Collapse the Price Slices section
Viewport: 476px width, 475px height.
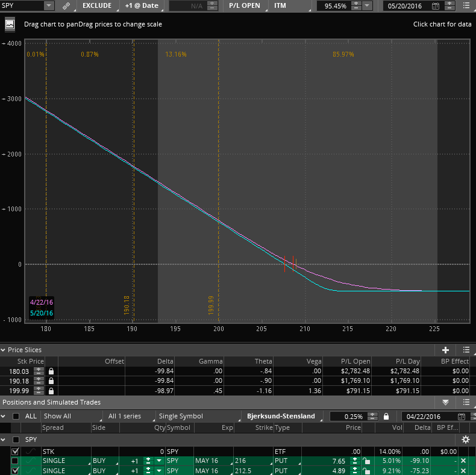coord(5,350)
